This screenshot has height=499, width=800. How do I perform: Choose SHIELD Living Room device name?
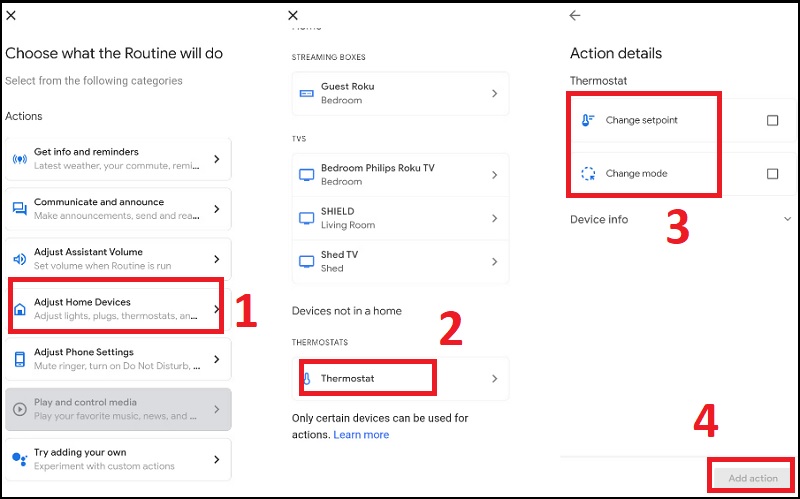(337, 211)
